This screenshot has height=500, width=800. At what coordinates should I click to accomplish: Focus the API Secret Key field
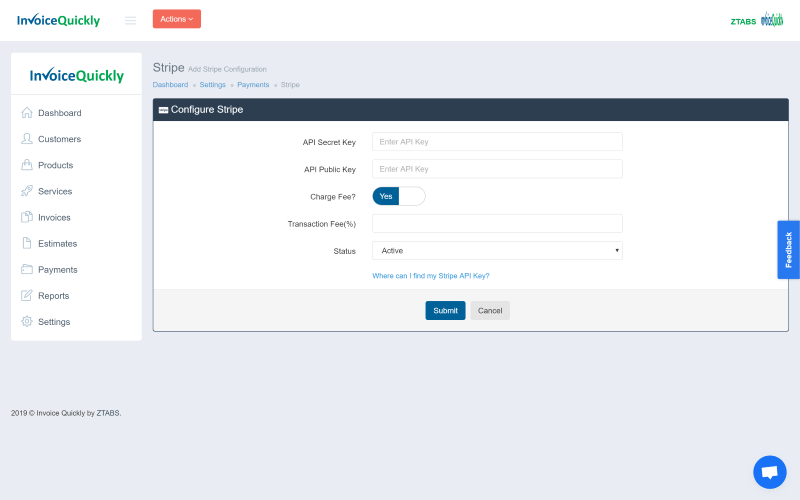497,141
